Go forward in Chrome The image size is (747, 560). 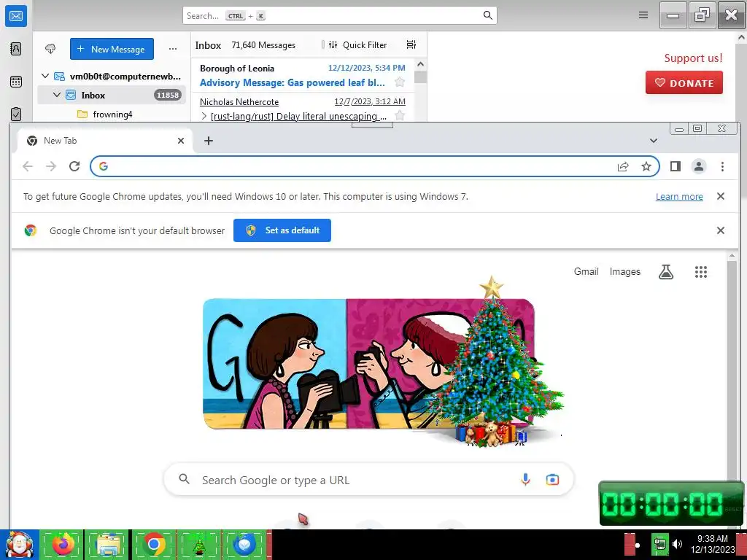coord(51,166)
